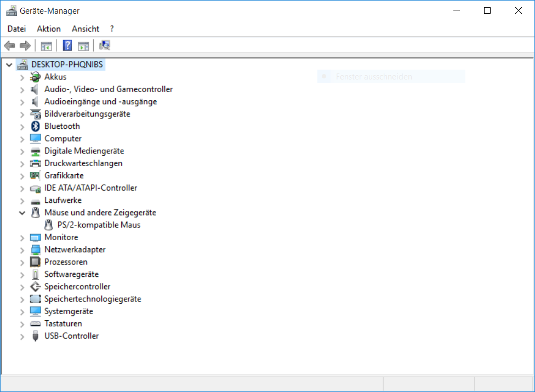Viewport: 535px width, 392px height.
Task: Collapse the DESKTOP-PHQNIBS root node
Action: pyautogui.click(x=9, y=65)
